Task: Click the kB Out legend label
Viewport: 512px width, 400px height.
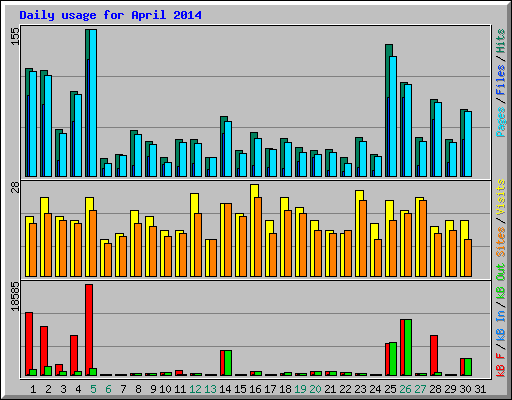Action: point(501,281)
